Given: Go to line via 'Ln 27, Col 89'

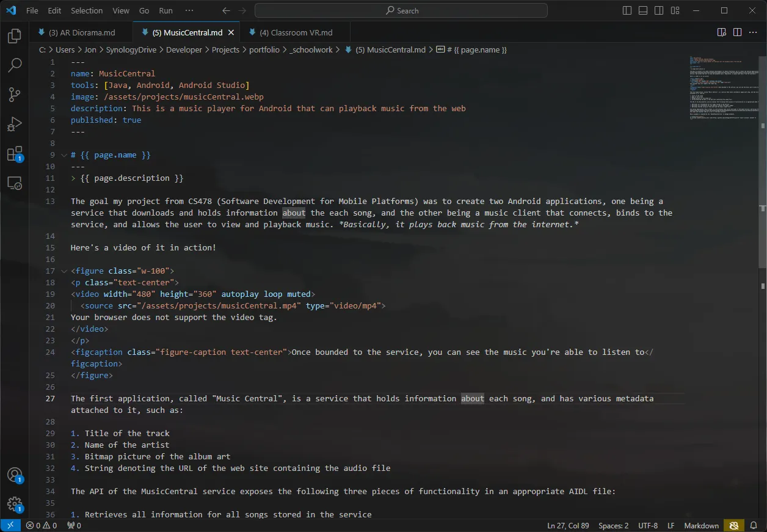Looking at the screenshot, I should (x=568, y=525).
